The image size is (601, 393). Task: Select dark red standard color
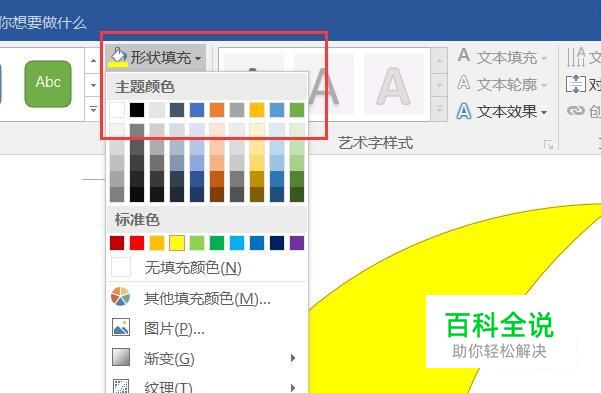(117, 243)
